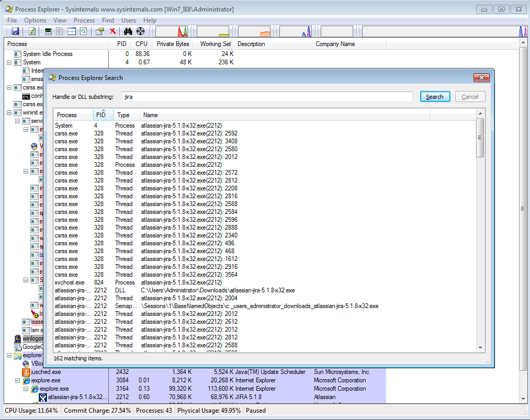Open the Options menu

(35, 20)
